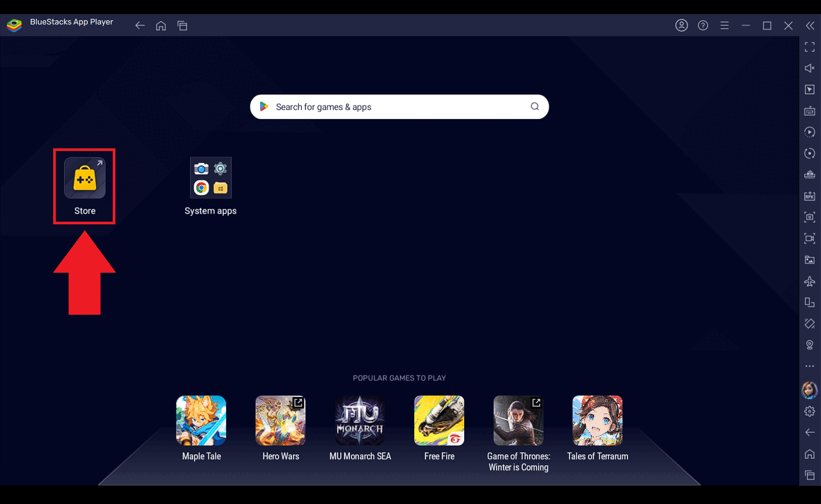Click the Search for games & apps field
Screen dimensions: 821x504
click(x=399, y=106)
